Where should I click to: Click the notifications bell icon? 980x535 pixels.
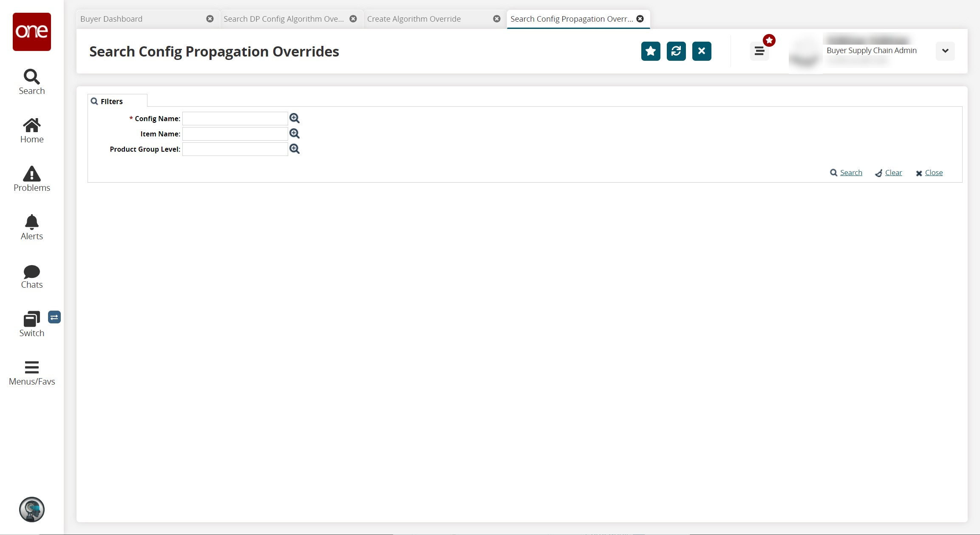(x=31, y=221)
